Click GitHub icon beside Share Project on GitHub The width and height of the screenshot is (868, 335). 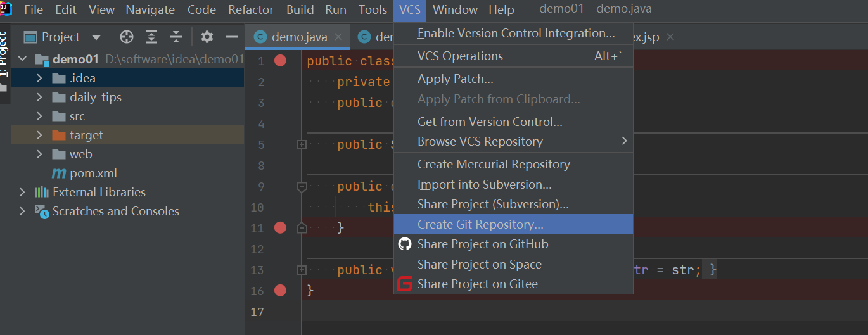click(405, 244)
